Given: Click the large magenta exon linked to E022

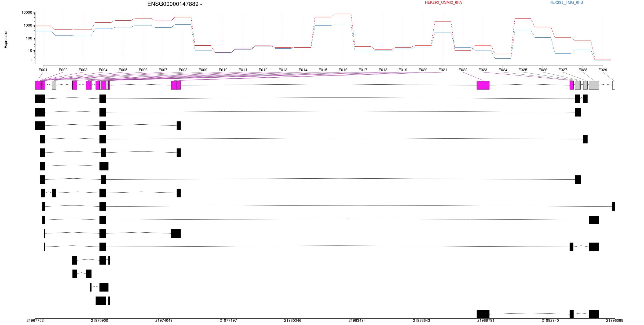Looking at the screenshot, I should pos(483,85).
